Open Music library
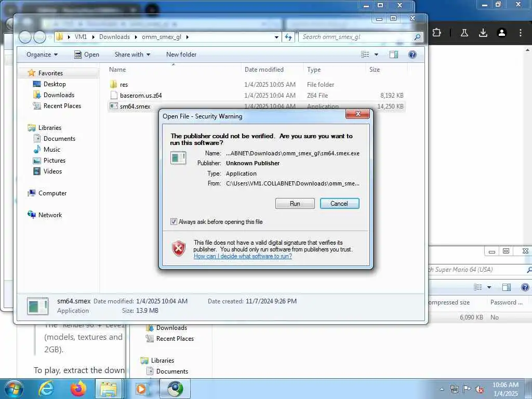The width and height of the screenshot is (532, 399). point(51,149)
